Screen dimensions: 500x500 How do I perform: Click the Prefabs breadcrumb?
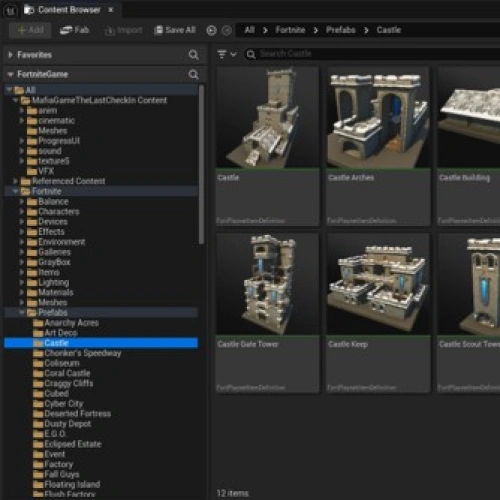(340, 30)
